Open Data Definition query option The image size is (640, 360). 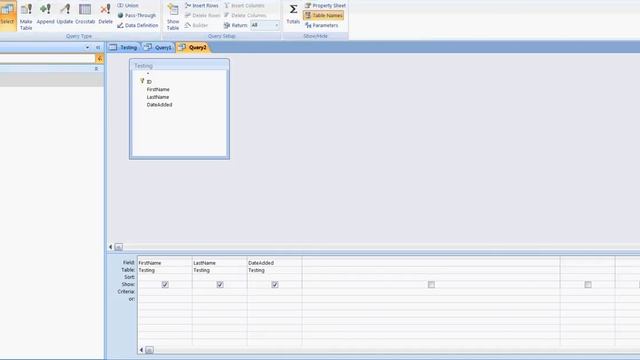tap(138, 25)
